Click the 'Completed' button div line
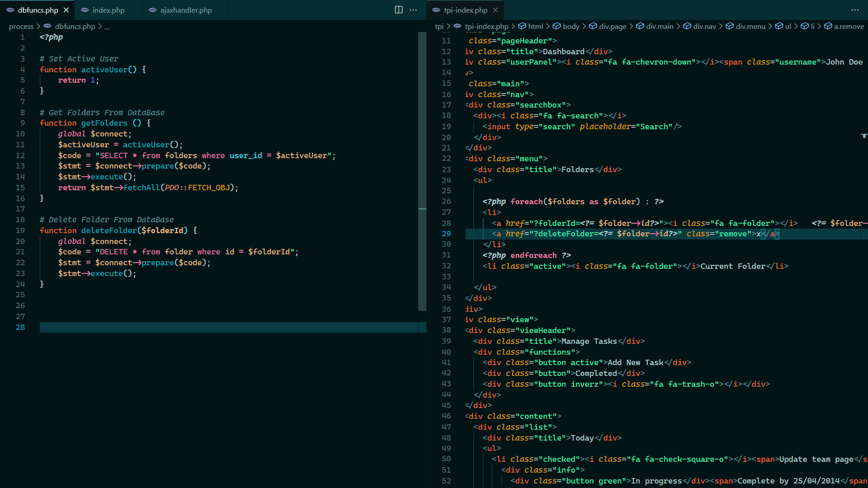The height and width of the screenshot is (488, 868). pos(564,373)
